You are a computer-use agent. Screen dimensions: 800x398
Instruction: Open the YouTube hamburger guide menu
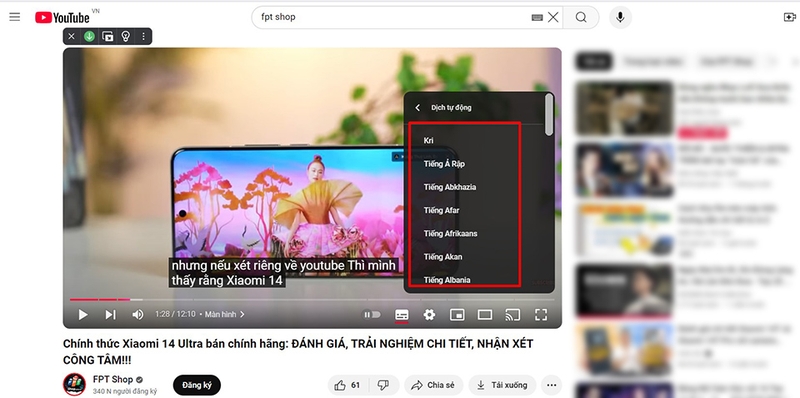point(15,17)
